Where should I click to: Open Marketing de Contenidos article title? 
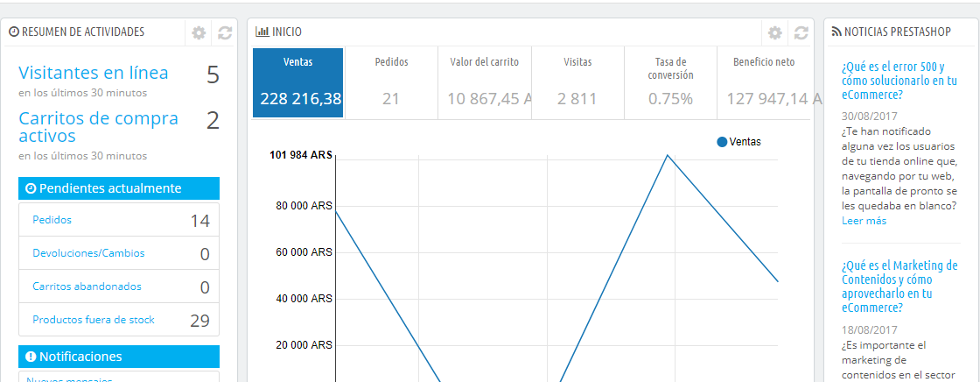pos(899,286)
